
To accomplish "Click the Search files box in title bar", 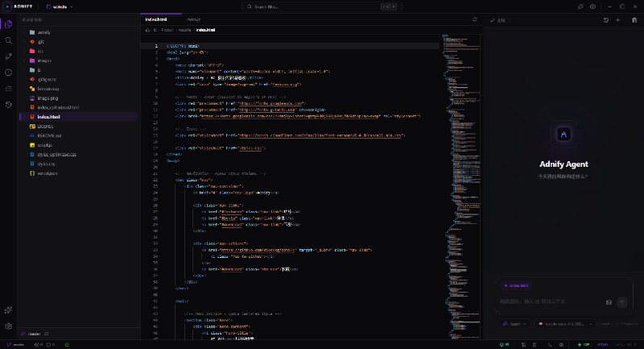I will point(321,6).
